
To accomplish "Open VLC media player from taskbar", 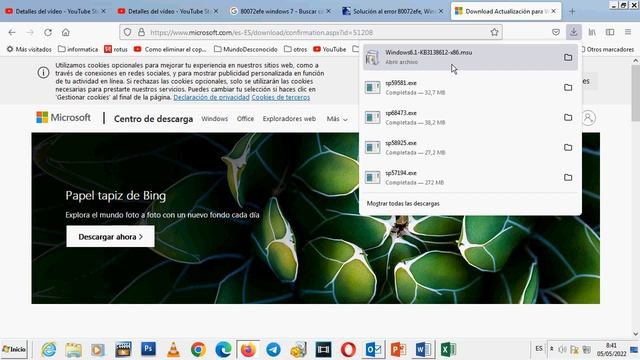I will point(173,350).
